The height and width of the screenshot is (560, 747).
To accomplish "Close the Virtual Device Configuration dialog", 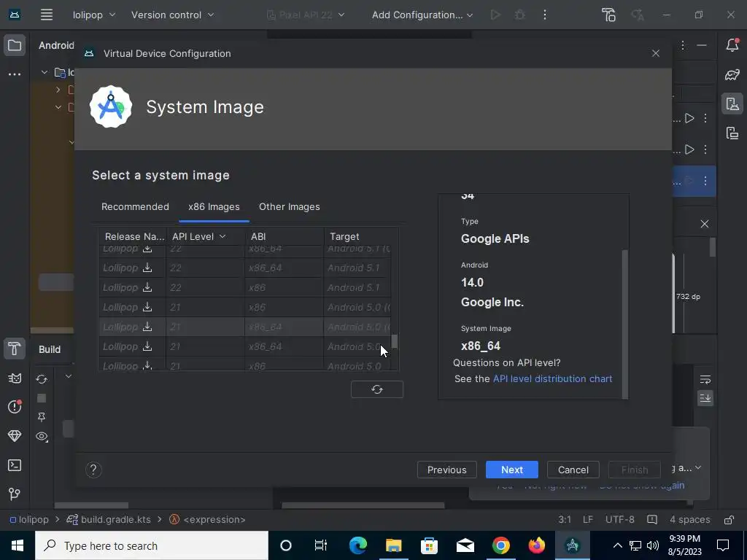I will 656,53.
